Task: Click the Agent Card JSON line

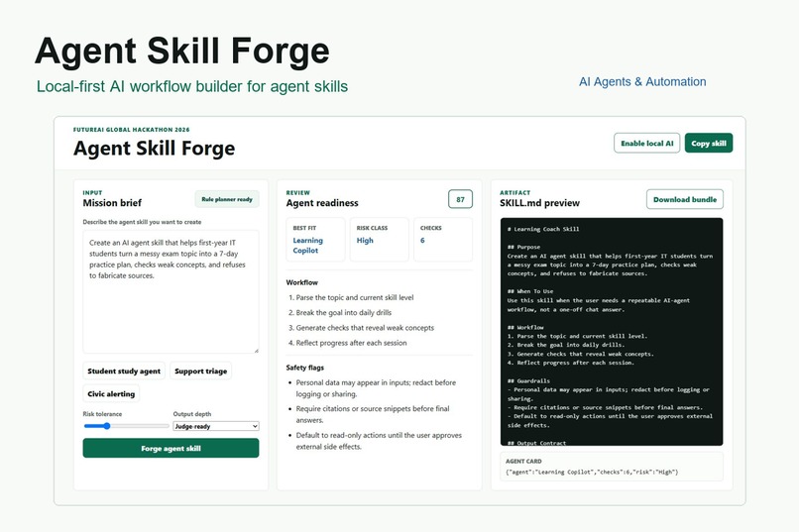Action: 592,472
